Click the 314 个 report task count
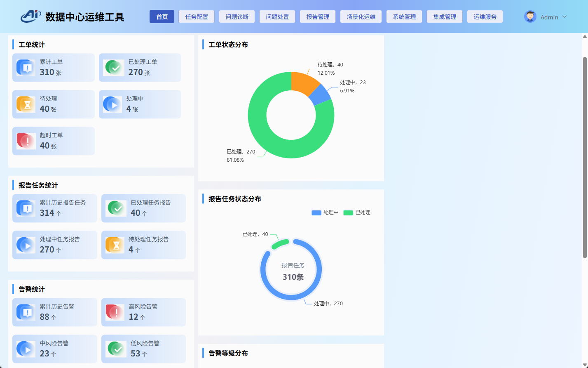The image size is (588, 368). [50, 213]
